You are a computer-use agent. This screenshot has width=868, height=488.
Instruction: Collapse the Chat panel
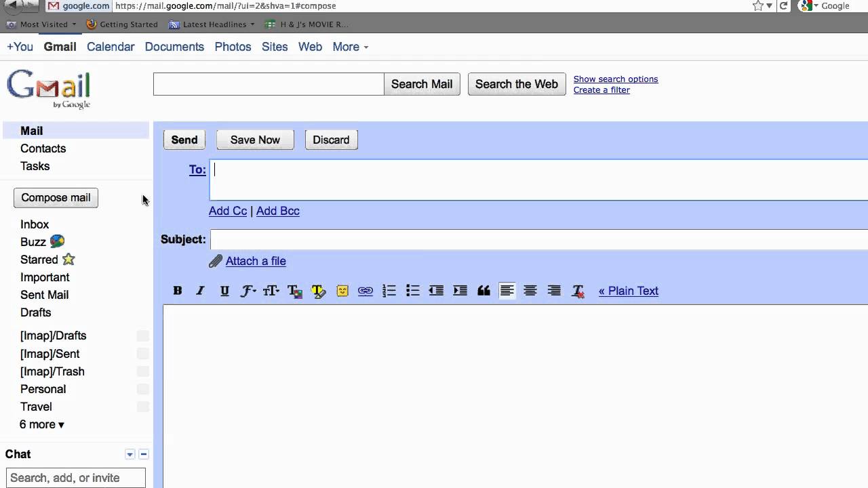(144, 454)
